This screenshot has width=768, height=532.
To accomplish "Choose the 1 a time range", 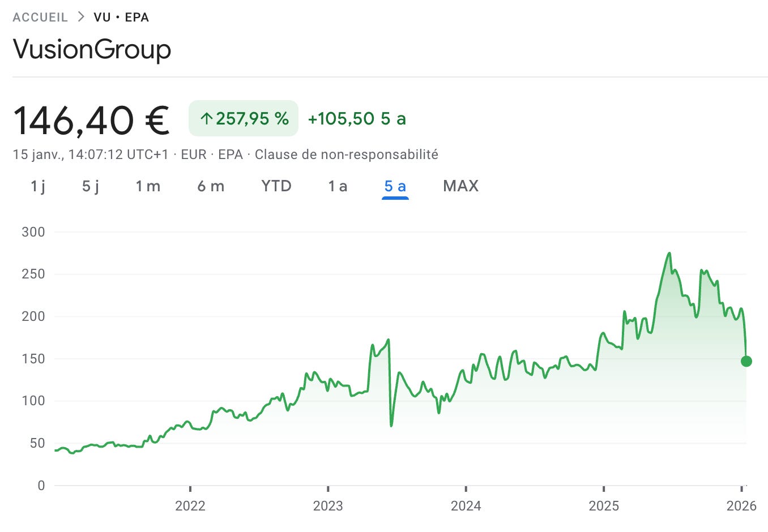I will 338,186.
